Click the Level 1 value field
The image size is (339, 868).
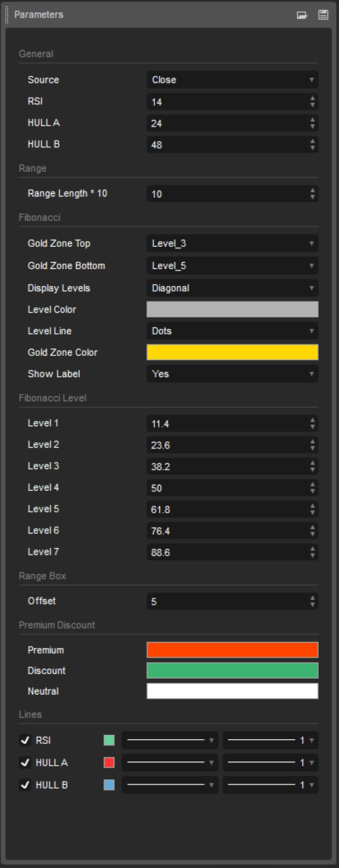[226, 422]
